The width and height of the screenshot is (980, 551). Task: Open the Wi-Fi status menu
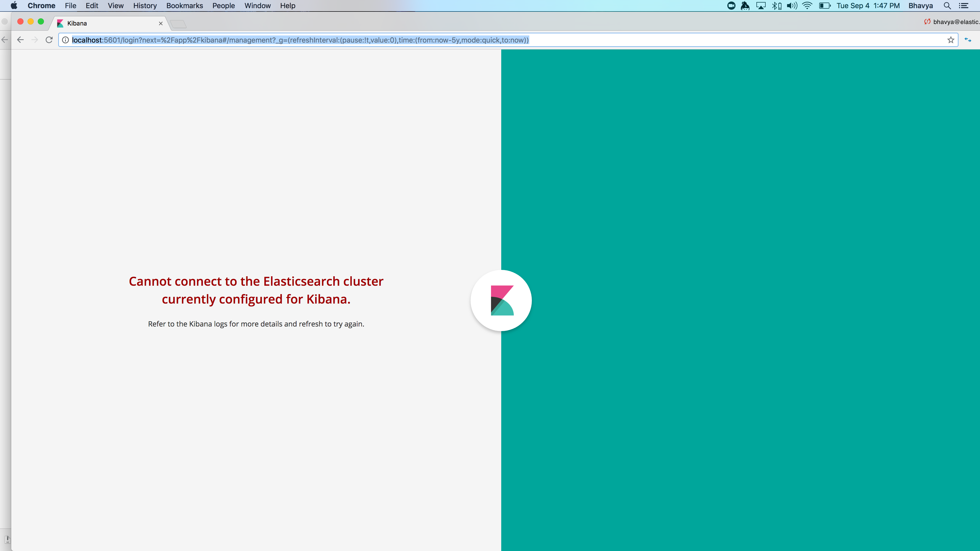point(807,6)
